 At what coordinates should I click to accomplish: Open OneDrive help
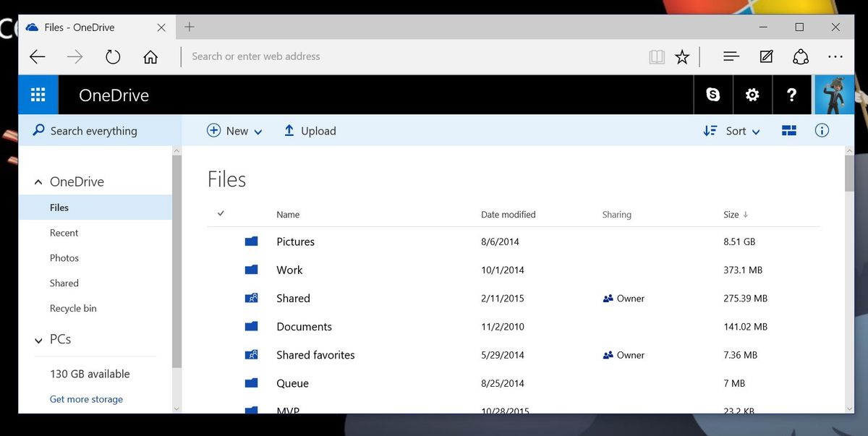coord(791,95)
